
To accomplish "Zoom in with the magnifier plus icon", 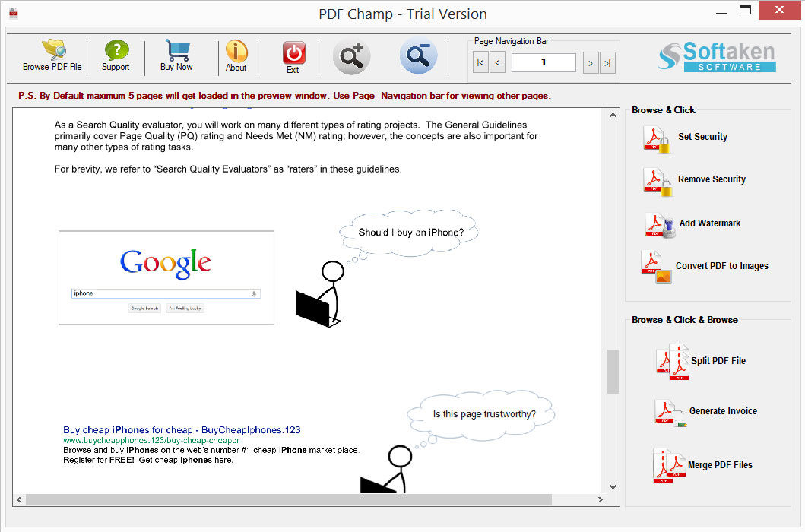I will coord(351,57).
